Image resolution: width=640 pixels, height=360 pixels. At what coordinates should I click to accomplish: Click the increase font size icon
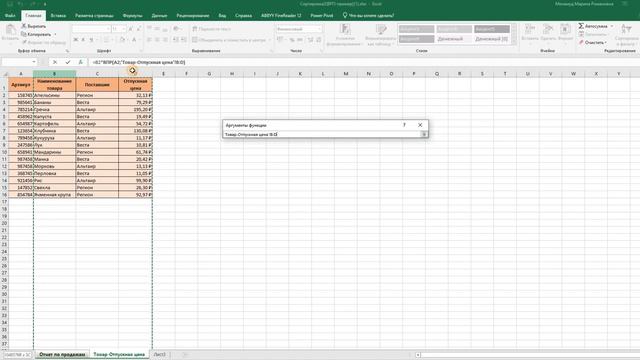pyautogui.click(x=131, y=29)
